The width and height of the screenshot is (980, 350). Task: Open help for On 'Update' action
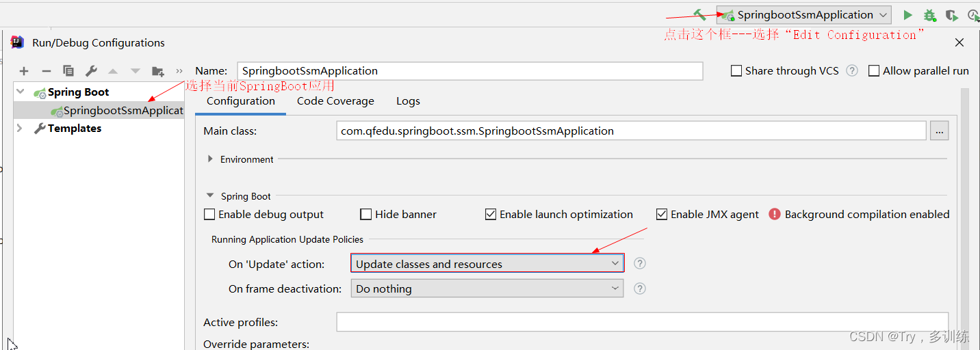[x=640, y=264]
